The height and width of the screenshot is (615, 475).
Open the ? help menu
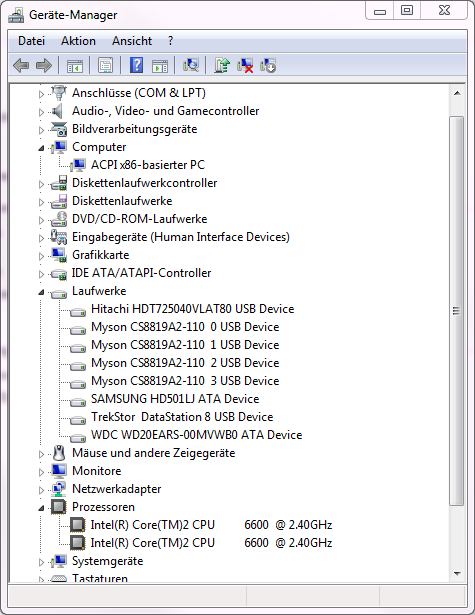click(x=170, y=41)
